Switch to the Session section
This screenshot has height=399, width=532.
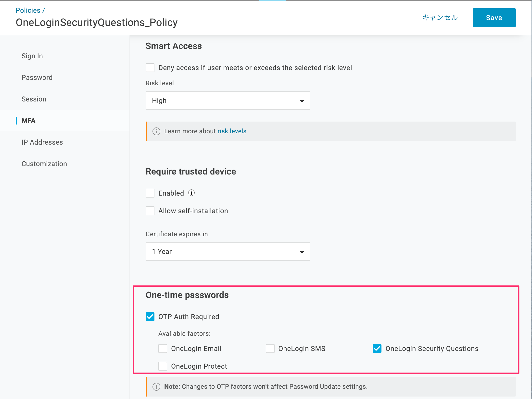(x=34, y=99)
